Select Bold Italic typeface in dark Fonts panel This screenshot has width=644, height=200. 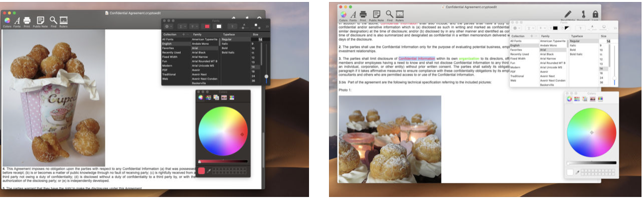[x=228, y=52]
